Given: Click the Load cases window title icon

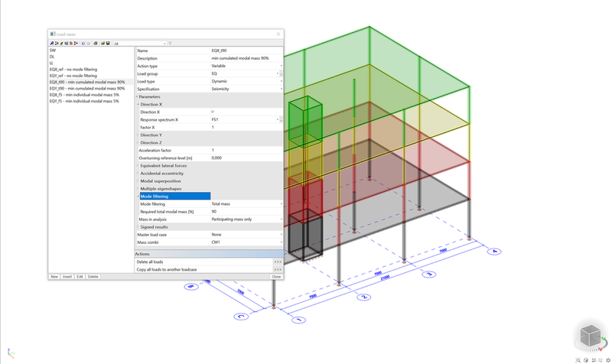Looking at the screenshot, I should 53,34.
